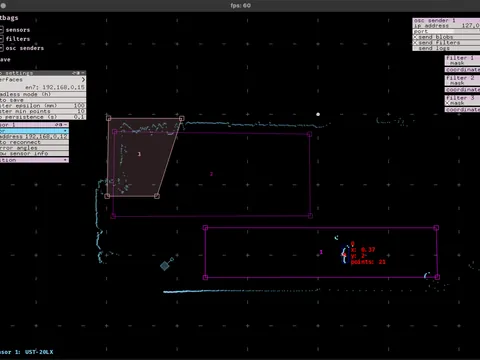Enable mask checkbox under filter 1

448,63
